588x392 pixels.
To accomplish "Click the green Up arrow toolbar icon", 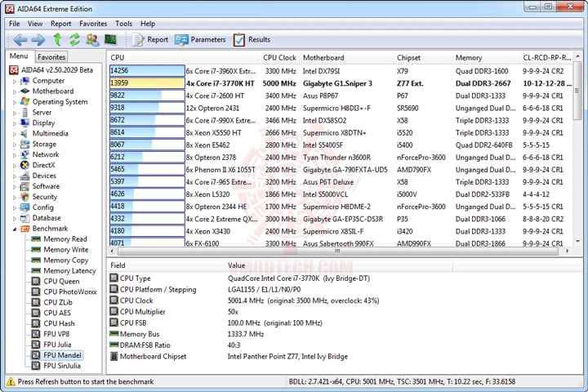I will coord(57,39).
